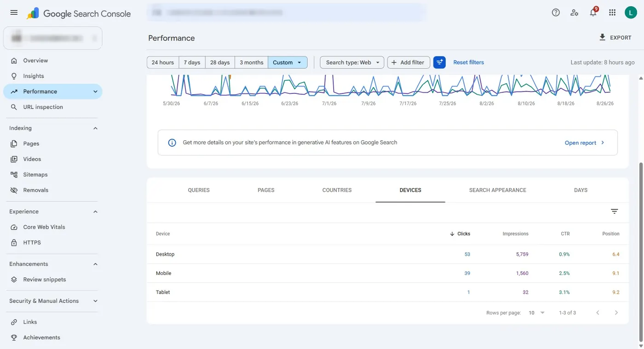Click Reset filters link
Image resolution: width=644 pixels, height=349 pixels.
coord(469,62)
